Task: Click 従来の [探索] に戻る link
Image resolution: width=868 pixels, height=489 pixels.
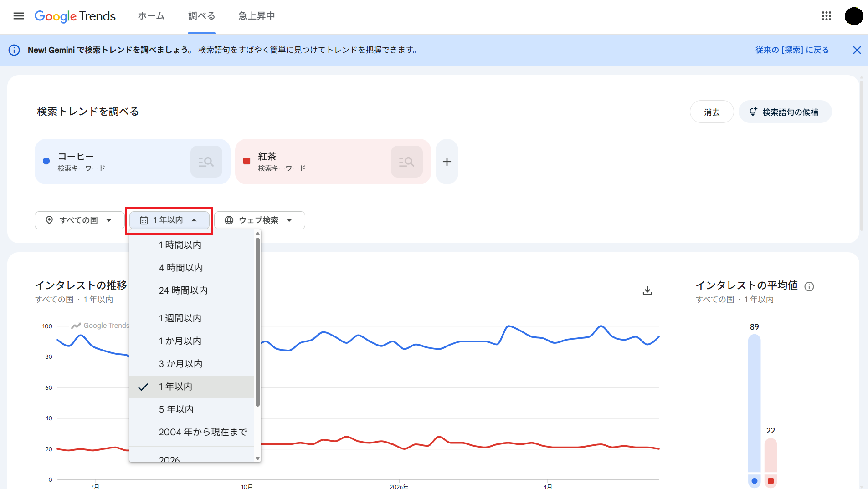Action: click(x=792, y=50)
